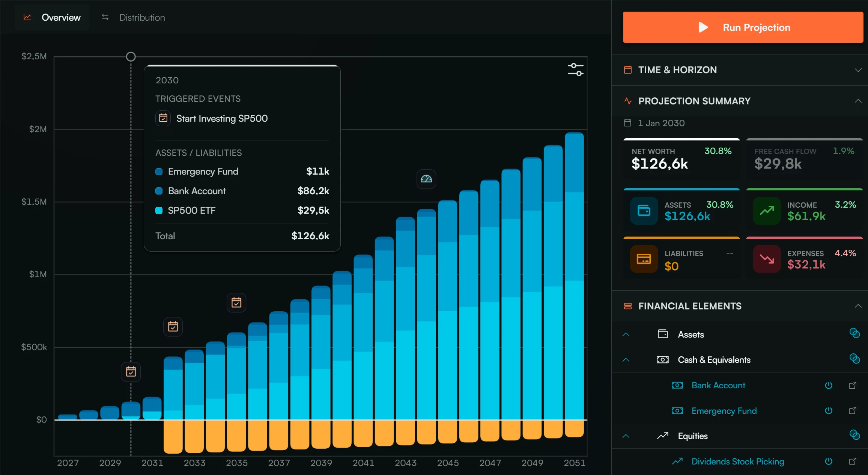The width and height of the screenshot is (868, 475).
Task: Open Bank Account in external view
Action: 853,385
